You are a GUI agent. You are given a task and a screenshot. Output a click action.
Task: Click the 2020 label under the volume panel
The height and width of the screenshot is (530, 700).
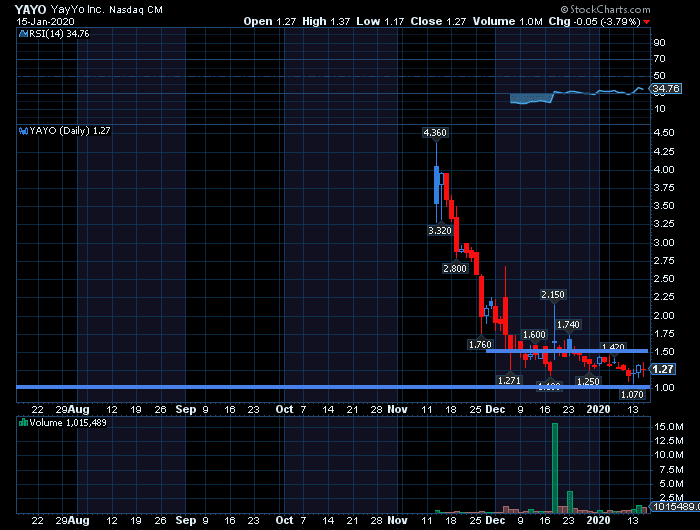point(598,520)
